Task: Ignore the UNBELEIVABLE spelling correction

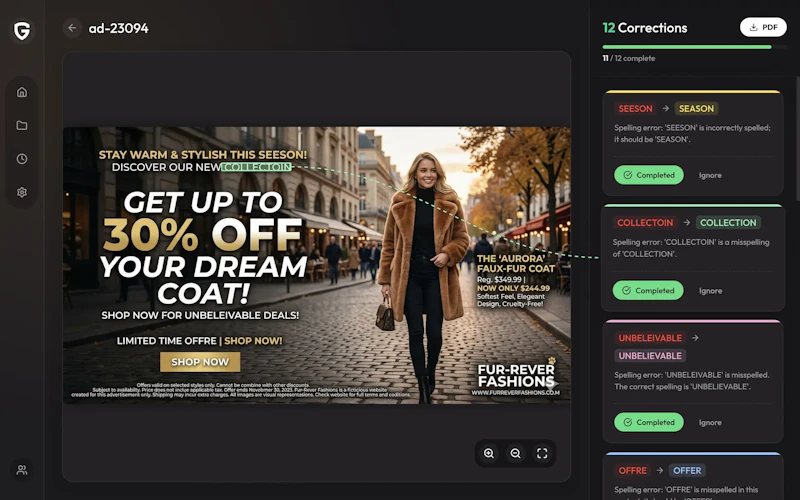Action: pos(710,422)
